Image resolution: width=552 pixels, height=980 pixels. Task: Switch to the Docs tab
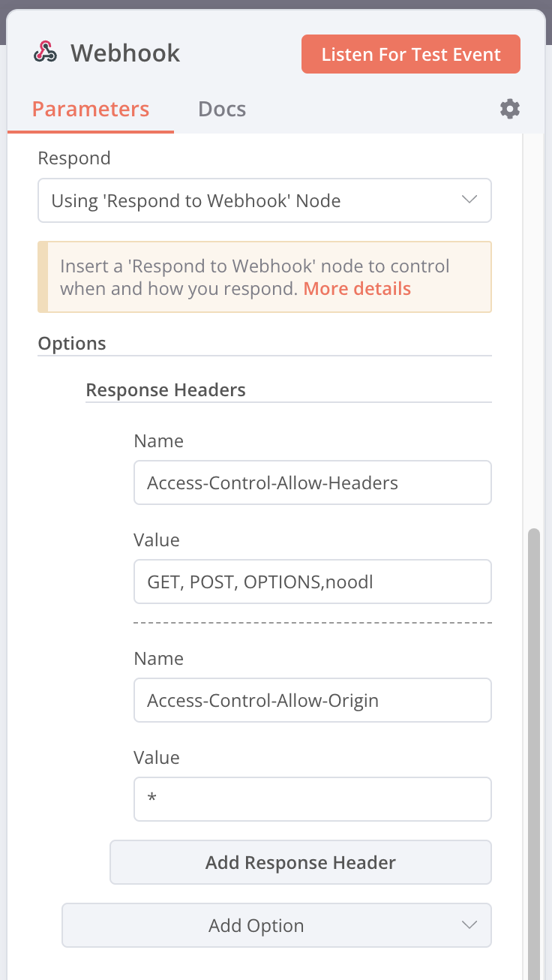[222, 109]
